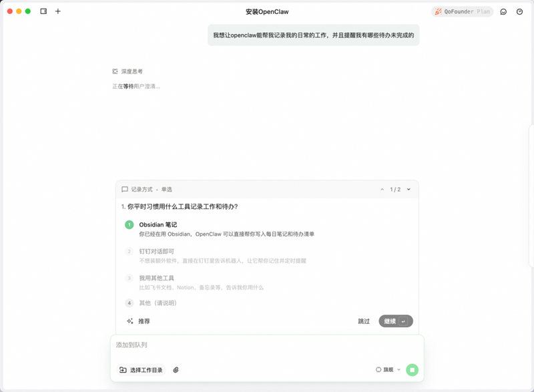The image size is (534, 392).
Task: Click the 记录方式 chat bubble icon
Action: coord(125,190)
